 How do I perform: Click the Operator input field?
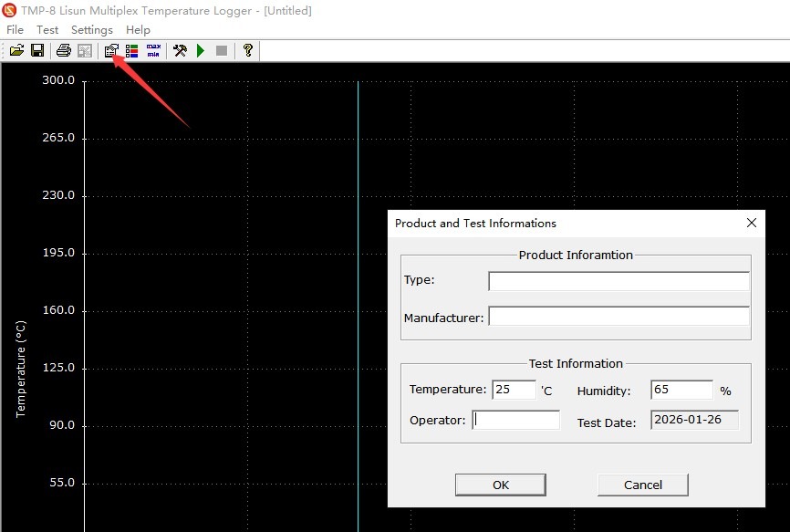coord(515,420)
